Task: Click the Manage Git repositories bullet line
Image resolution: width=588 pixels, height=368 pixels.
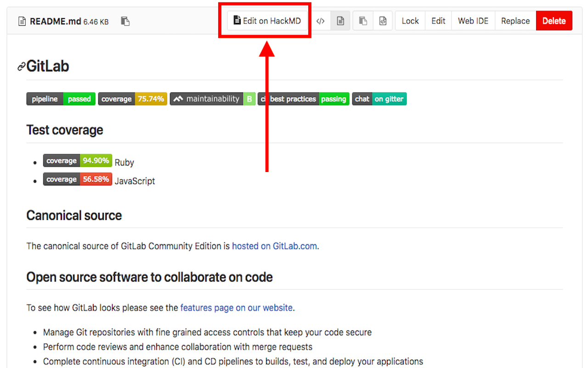Action: click(207, 332)
